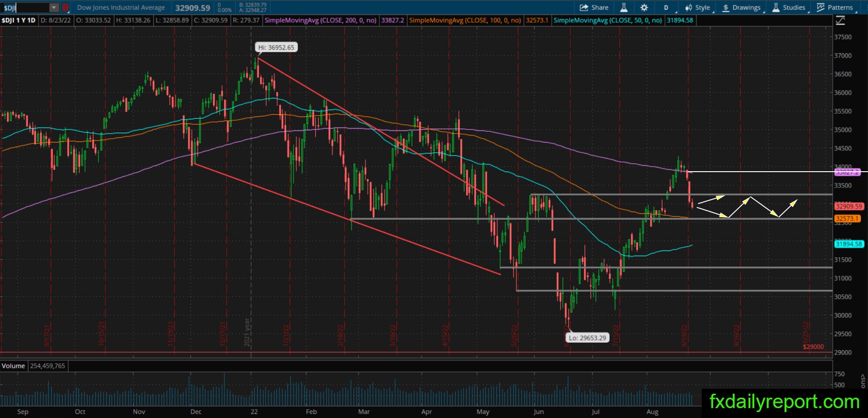The width and height of the screenshot is (868, 418).
Task: Click the low value L: 32858.89
Action: [172, 20]
